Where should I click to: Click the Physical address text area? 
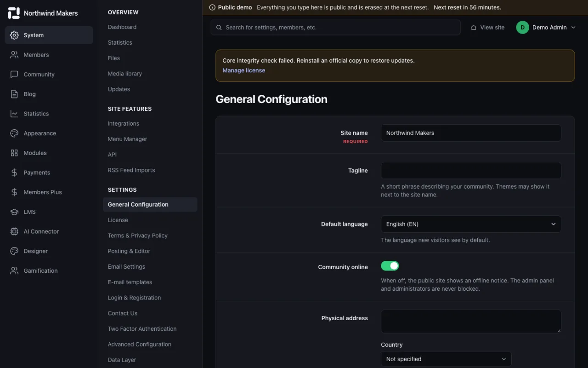tap(471, 321)
